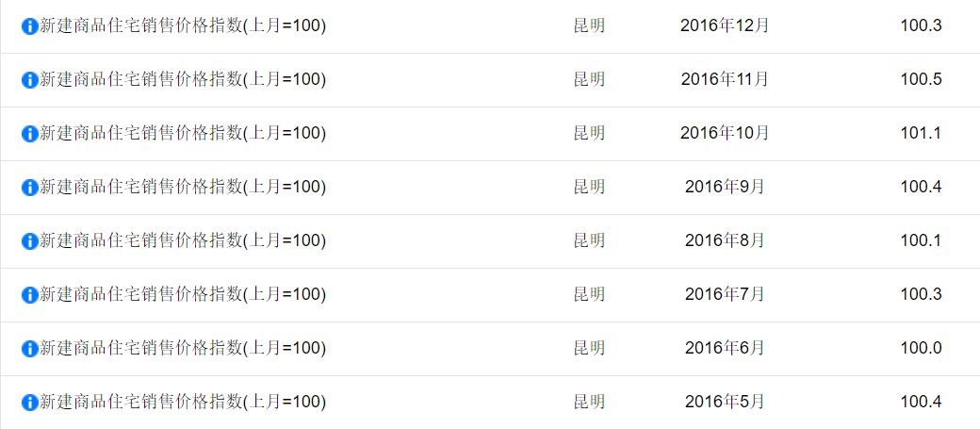Click the value 100.5 cell
Screen dimensions: 980x429
tap(921, 79)
